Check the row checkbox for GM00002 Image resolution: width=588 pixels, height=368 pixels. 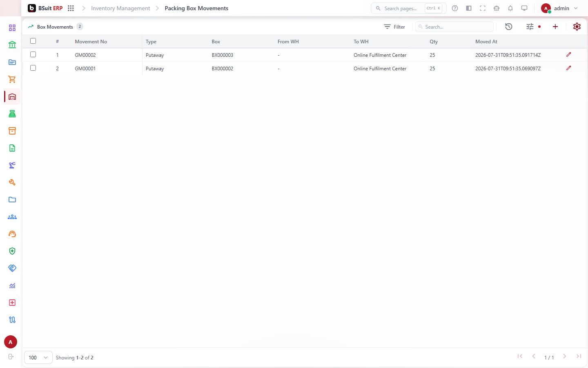[x=33, y=54]
